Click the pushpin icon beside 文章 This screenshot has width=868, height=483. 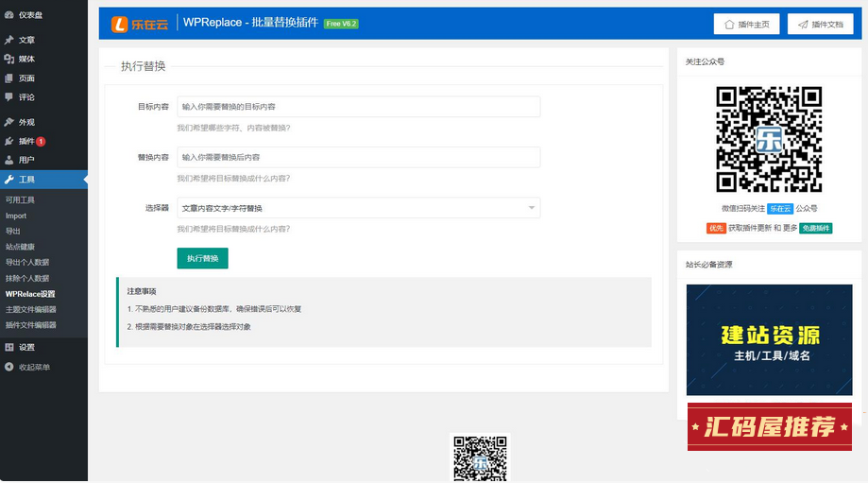pos(9,40)
